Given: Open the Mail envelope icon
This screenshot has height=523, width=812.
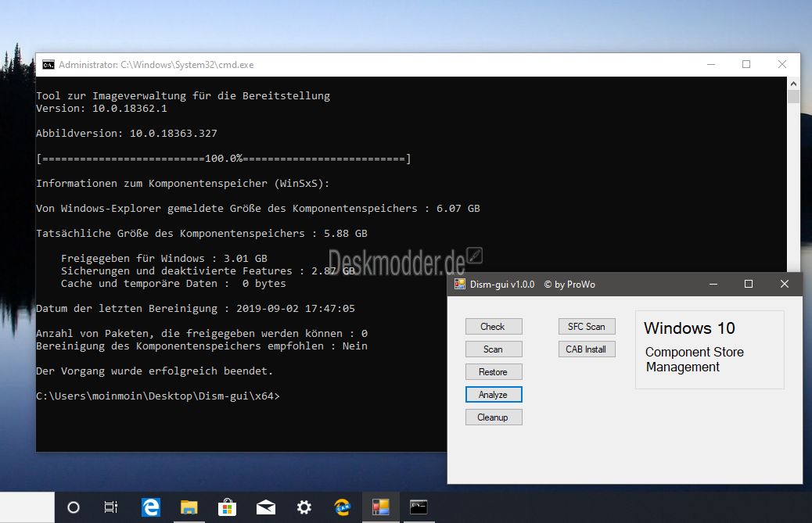Looking at the screenshot, I should (266, 507).
